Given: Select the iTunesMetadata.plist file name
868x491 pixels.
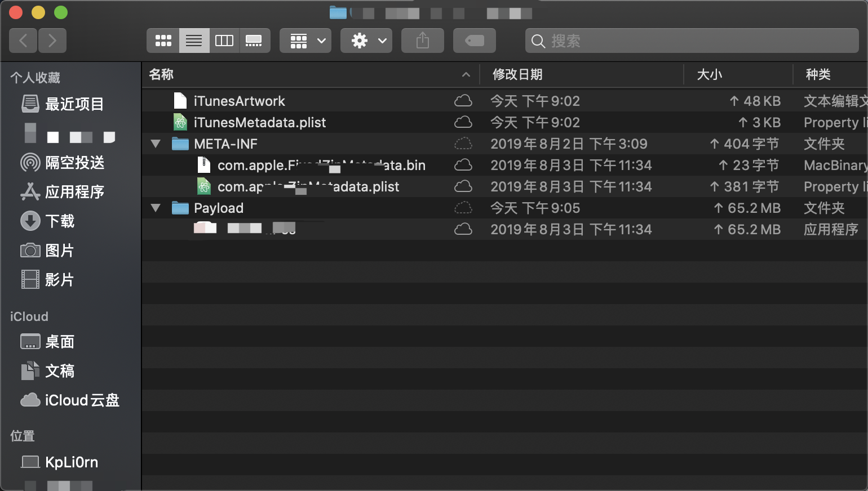Looking at the screenshot, I should click(x=260, y=122).
